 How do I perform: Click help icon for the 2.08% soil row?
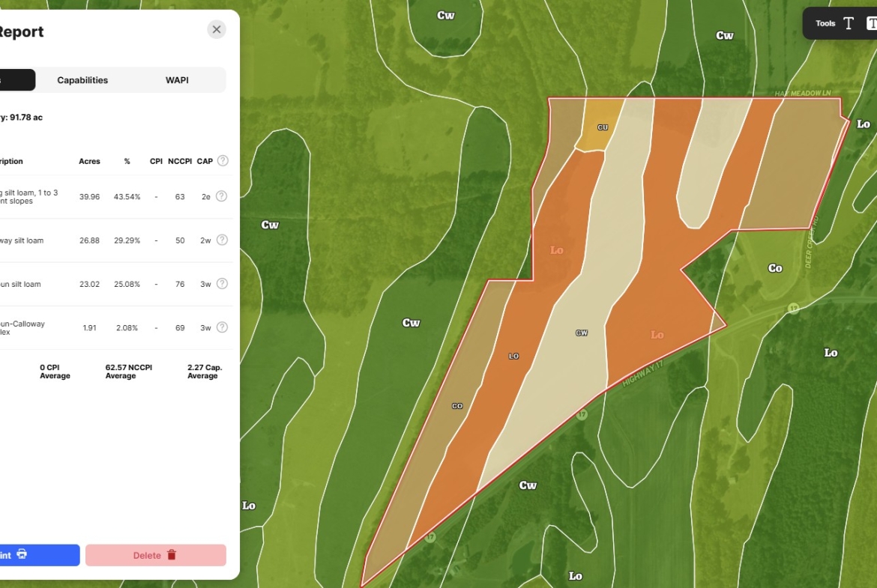[x=221, y=327]
